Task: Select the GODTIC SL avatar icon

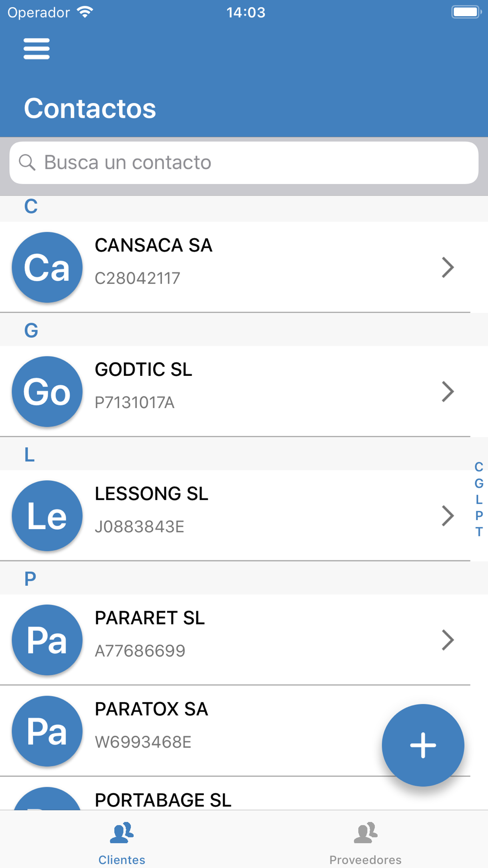Action: tap(47, 392)
